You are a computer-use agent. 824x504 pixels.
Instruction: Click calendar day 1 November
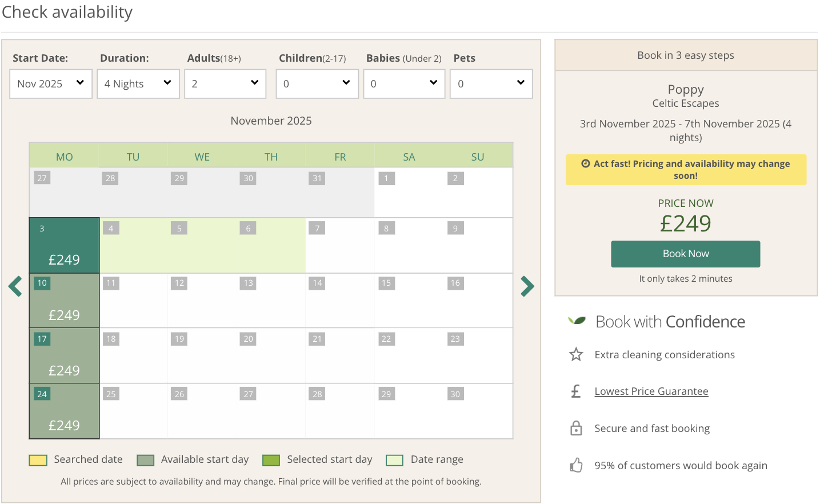409,192
